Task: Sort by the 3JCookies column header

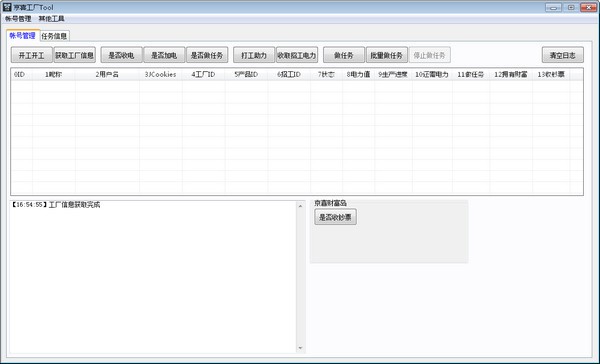Action: [x=161, y=74]
